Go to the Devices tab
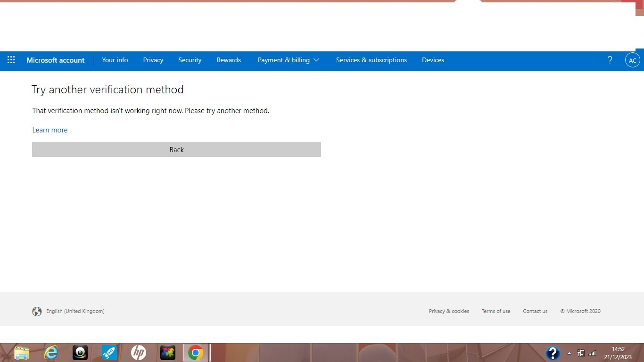Image resolution: width=644 pixels, height=362 pixels. 433,60
